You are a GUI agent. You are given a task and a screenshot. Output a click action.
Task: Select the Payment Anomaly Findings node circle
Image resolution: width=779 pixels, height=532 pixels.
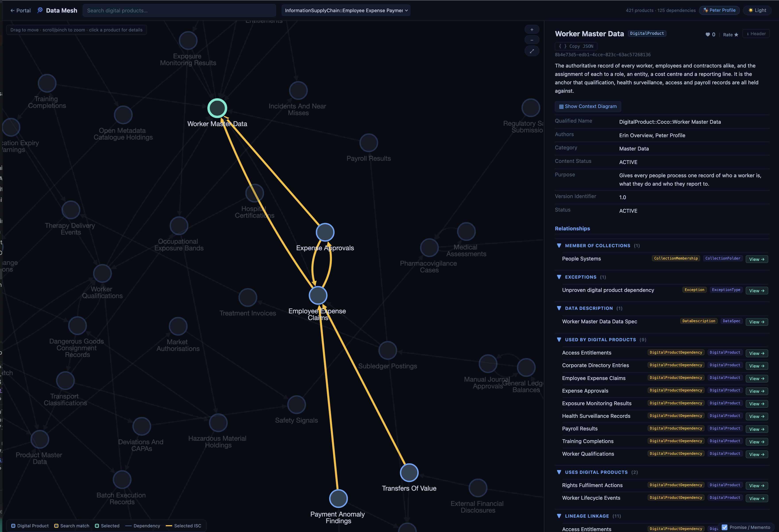click(x=338, y=499)
